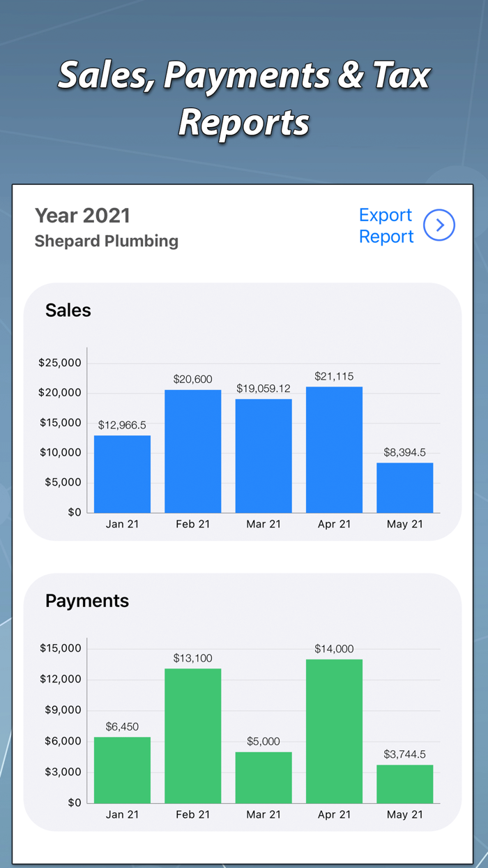Open the Sales chart section title
Screen dimensions: 488x868
click(x=68, y=310)
